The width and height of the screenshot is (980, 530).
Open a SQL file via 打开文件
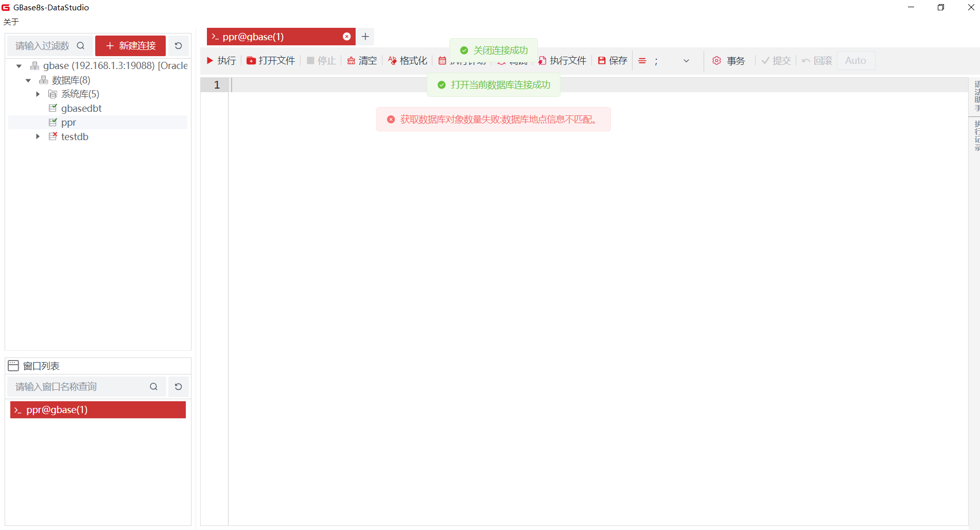[x=271, y=61]
